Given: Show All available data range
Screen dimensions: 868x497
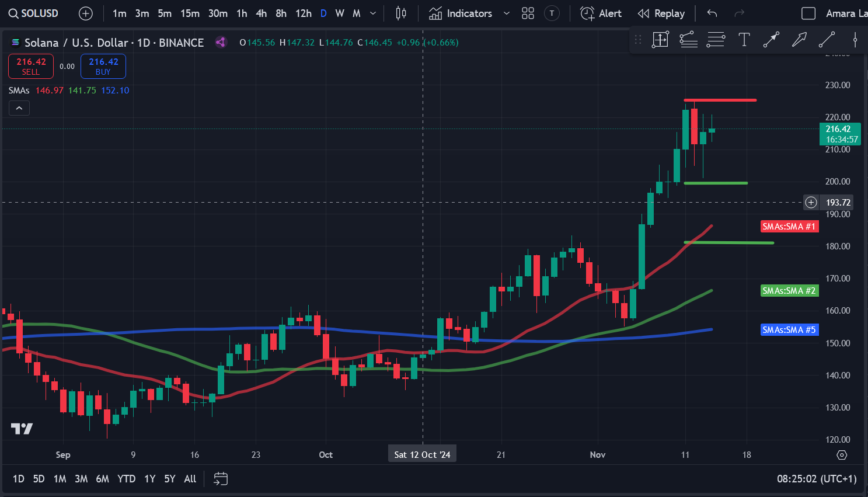Looking at the screenshot, I should [x=190, y=479].
